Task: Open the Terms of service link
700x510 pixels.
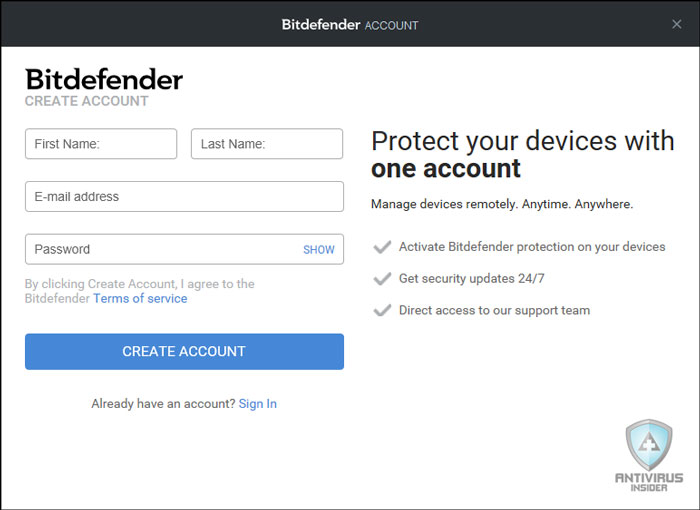Action: coord(140,298)
